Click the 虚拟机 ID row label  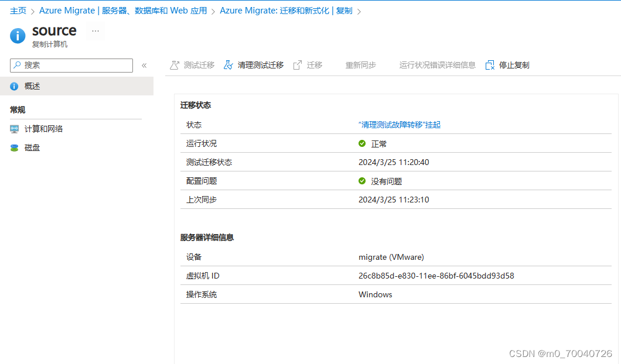pos(202,276)
